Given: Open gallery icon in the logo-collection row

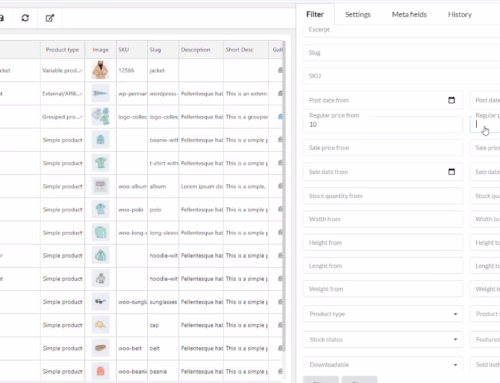Looking at the screenshot, I should coord(280,117).
